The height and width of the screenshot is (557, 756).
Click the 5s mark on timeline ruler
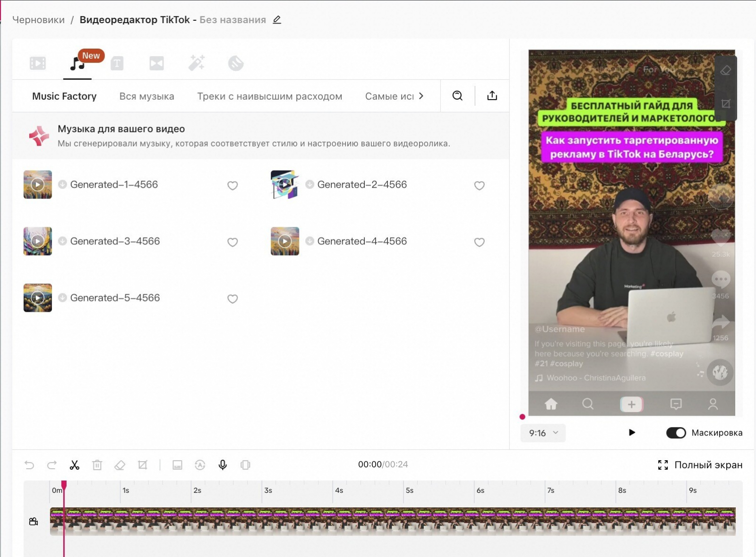[409, 490]
